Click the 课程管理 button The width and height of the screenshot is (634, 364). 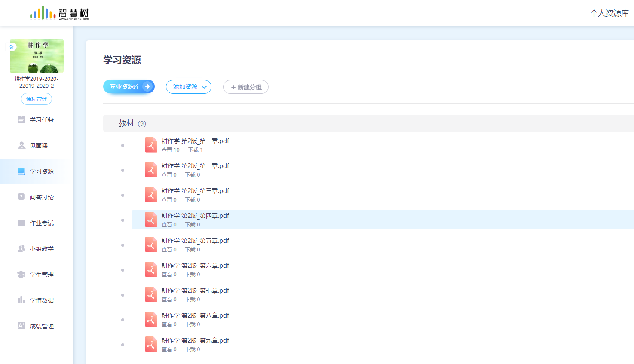coord(37,99)
